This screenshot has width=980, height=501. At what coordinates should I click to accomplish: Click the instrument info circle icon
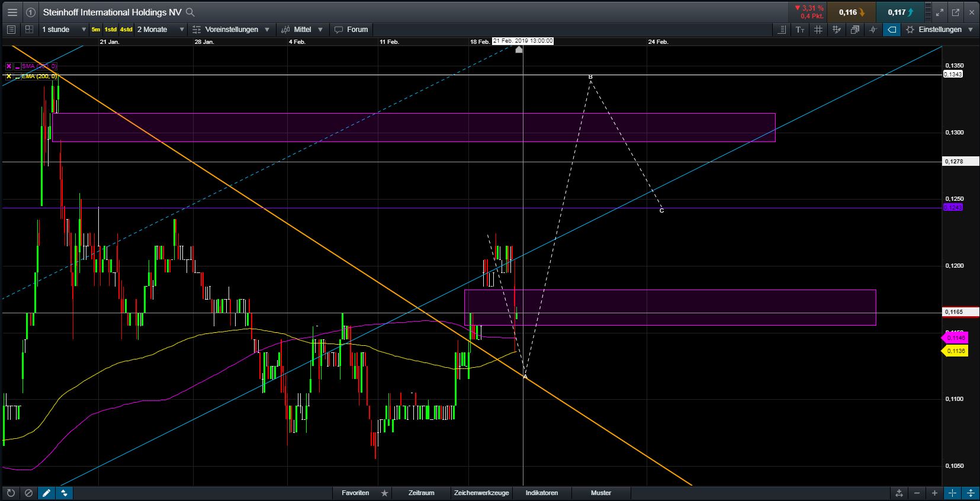pos(31,12)
